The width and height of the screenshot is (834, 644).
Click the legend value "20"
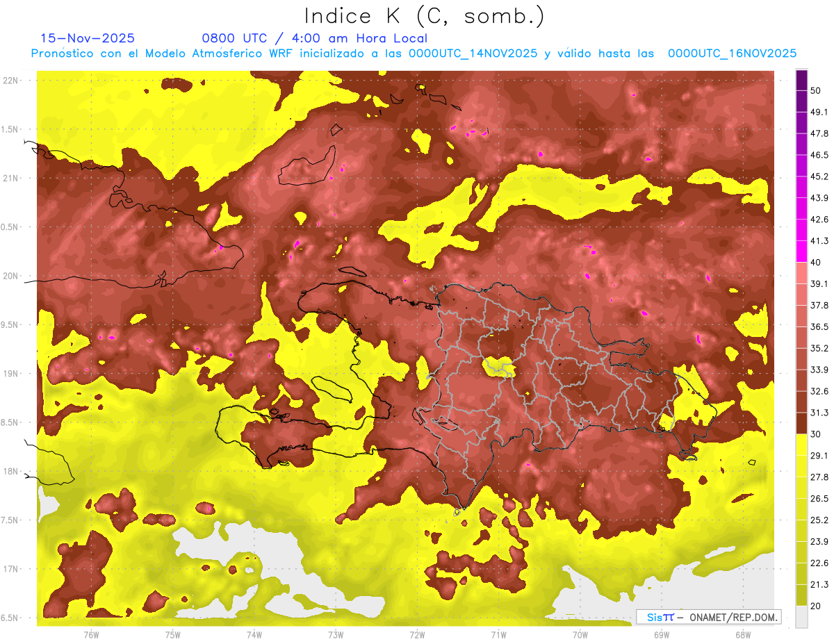(816, 606)
